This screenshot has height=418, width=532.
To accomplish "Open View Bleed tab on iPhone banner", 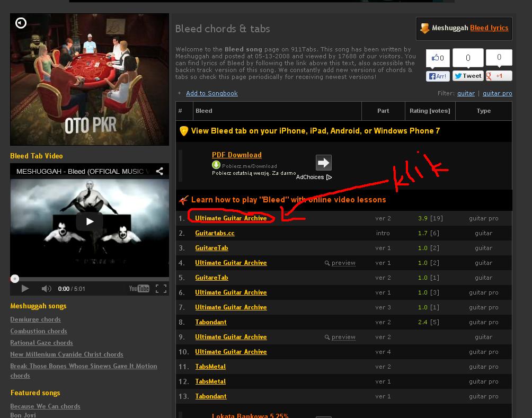I will click(315, 131).
